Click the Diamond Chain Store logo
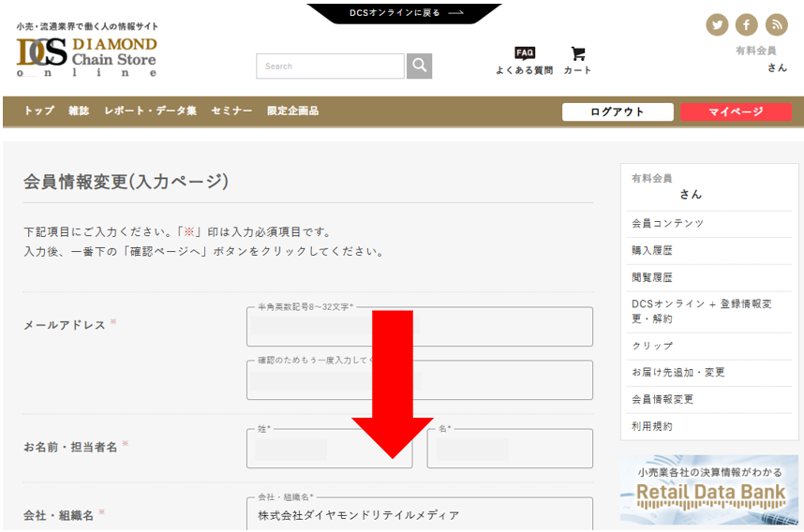Screen dimensions: 804x532 (x=86, y=57)
